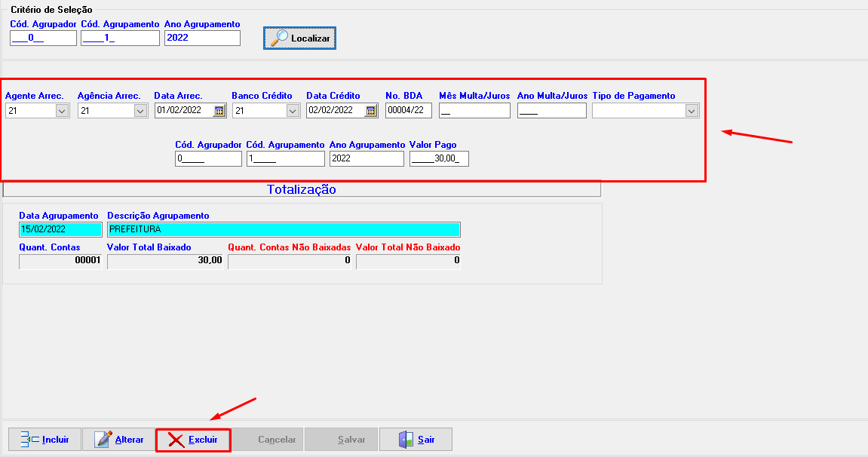
Task: Click the top Cód. Agrupador field
Action: coord(43,38)
